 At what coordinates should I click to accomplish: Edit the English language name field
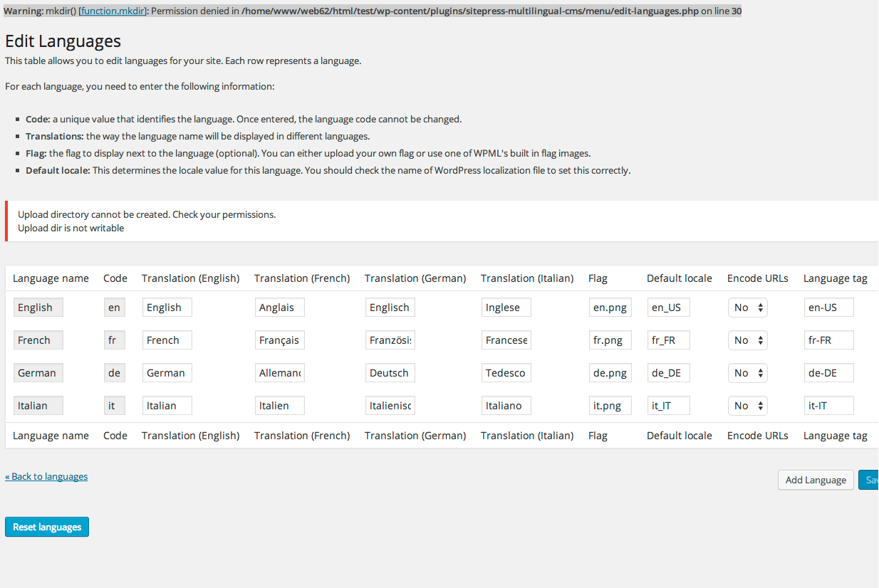click(x=38, y=307)
